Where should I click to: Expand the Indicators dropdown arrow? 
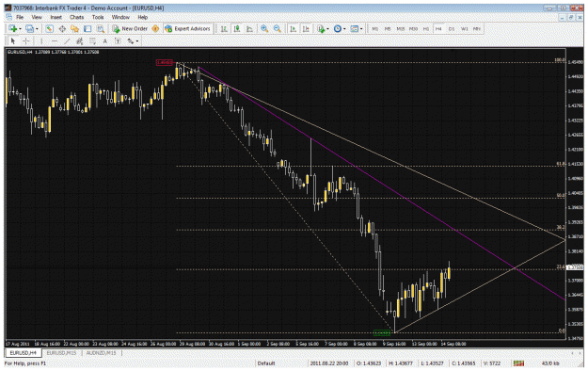tap(327, 29)
